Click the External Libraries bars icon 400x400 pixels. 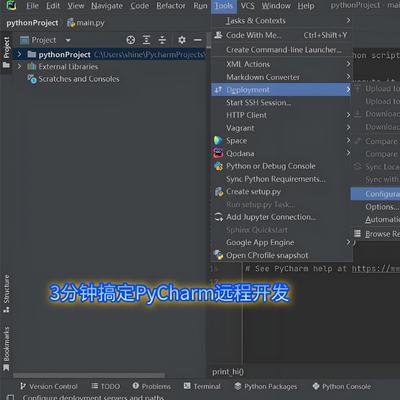pos(32,67)
